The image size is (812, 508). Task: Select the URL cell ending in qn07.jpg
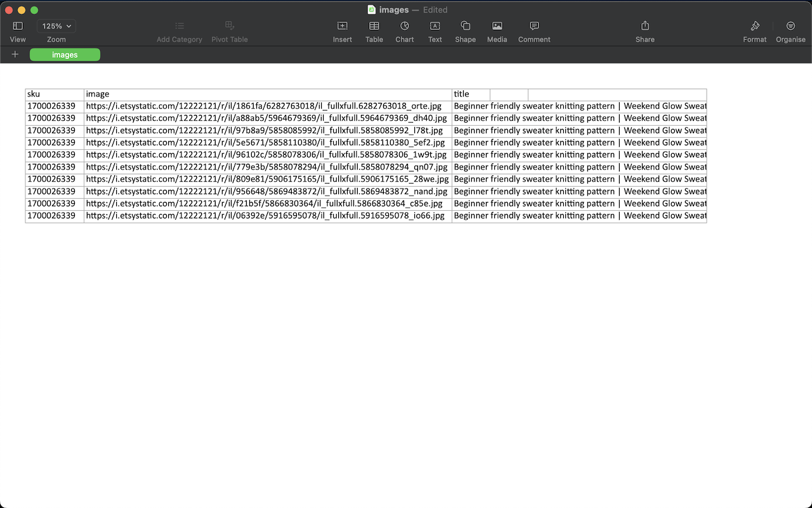pos(268,167)
